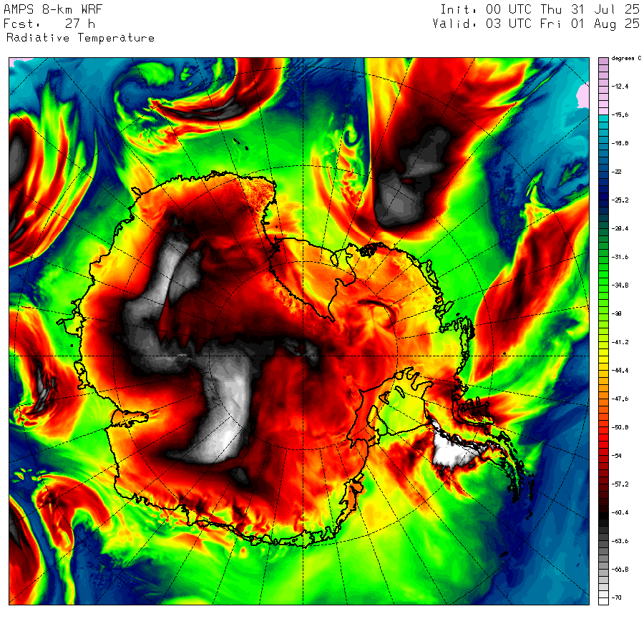The height and width of the screenshot is (644, 644).
Task: Click the -25.2 colorbar label
Action: tap(620, 200)
